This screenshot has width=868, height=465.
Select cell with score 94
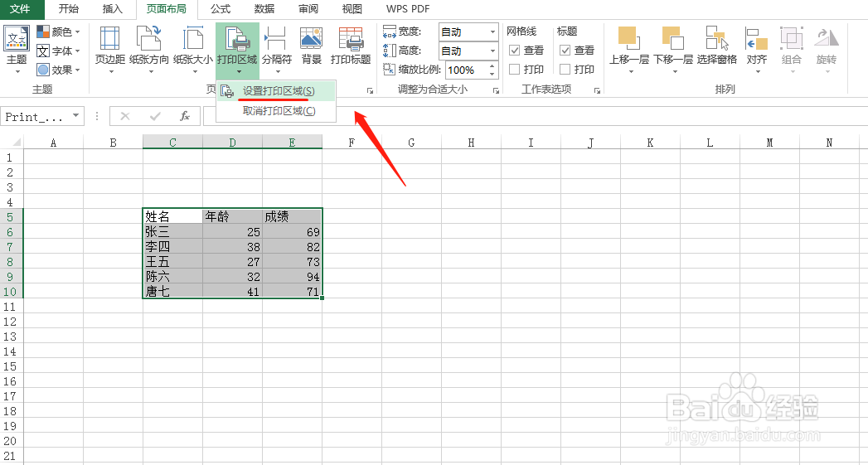tap(293, 276)
